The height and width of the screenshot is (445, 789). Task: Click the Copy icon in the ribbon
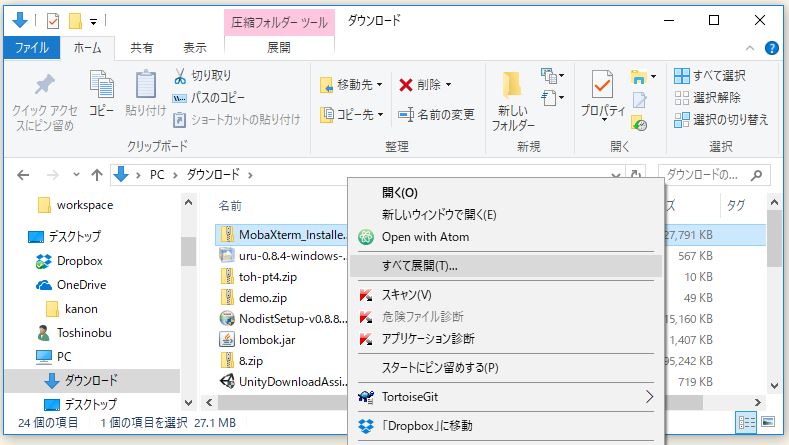point(102,84)
